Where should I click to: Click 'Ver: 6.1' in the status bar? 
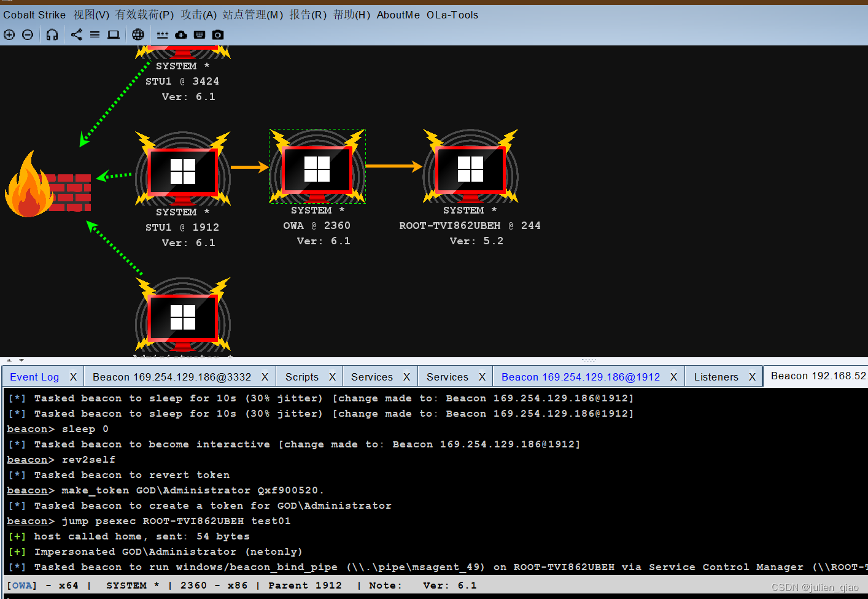[450, 585]
